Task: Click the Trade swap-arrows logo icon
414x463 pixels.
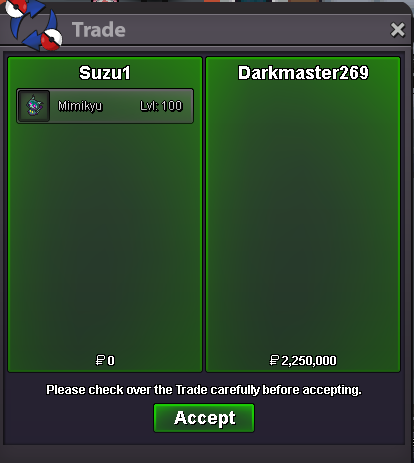Action: point(33,25)
